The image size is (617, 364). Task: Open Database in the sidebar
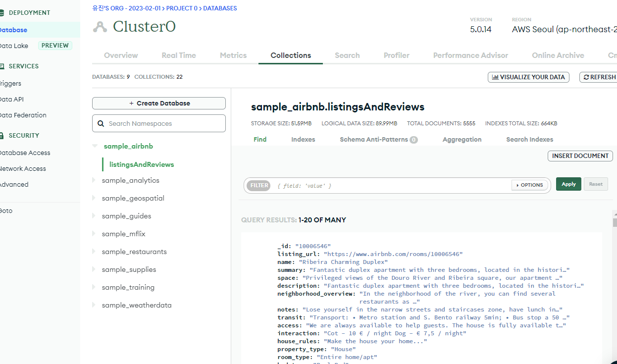(13, 30)
